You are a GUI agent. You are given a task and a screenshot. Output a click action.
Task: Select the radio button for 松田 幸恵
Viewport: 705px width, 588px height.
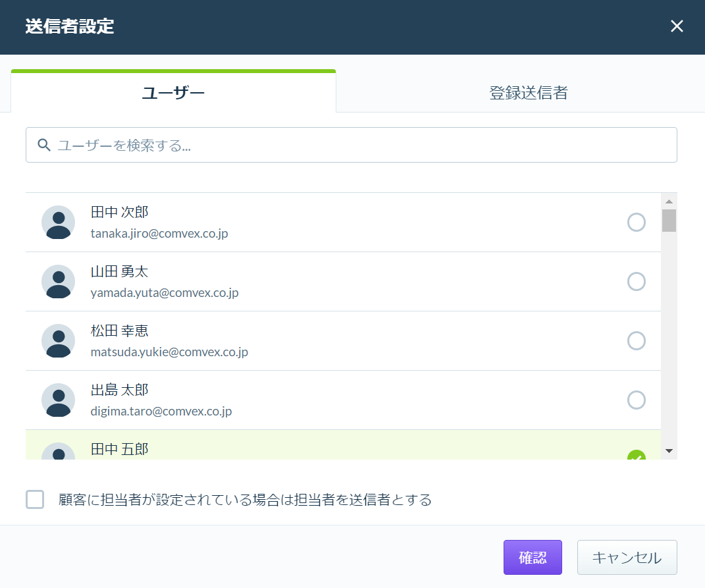tap(636, 341)
